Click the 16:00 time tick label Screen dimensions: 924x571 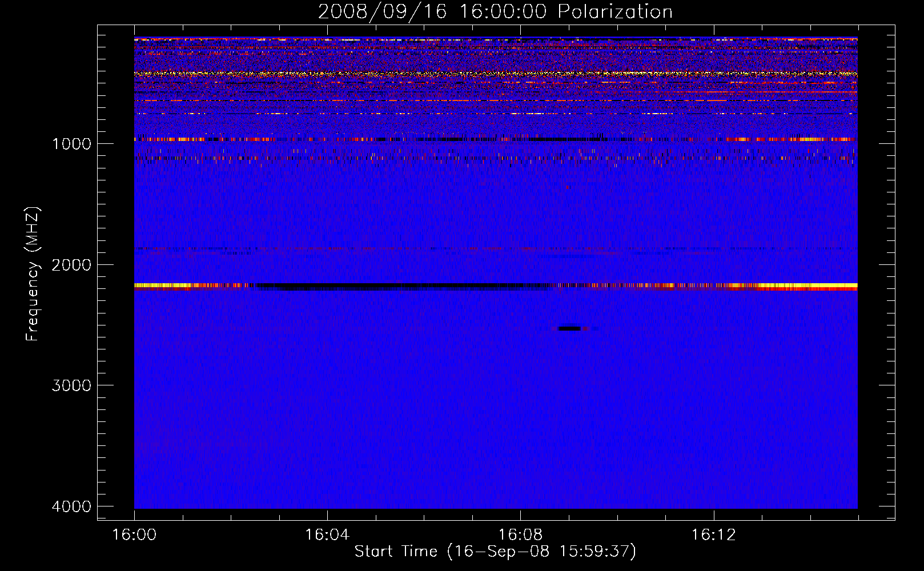[134, 535]
